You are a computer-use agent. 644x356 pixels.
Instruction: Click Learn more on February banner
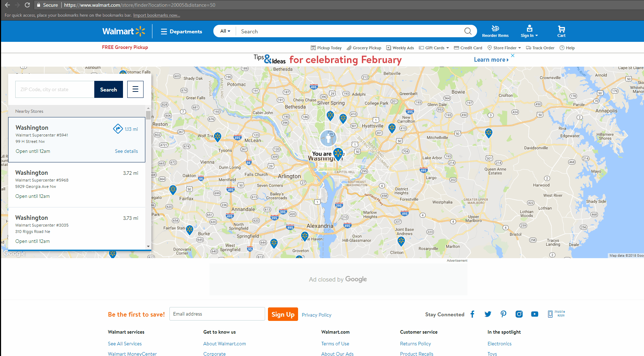point(491,60)
